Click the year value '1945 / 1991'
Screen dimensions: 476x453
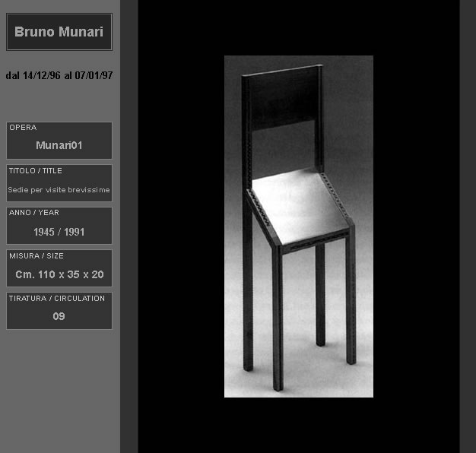59,232
